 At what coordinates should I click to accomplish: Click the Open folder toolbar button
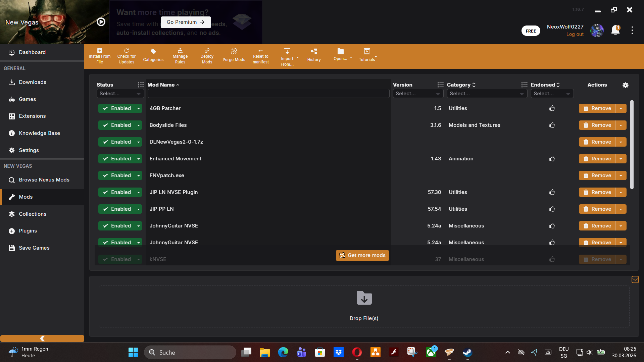341,55
